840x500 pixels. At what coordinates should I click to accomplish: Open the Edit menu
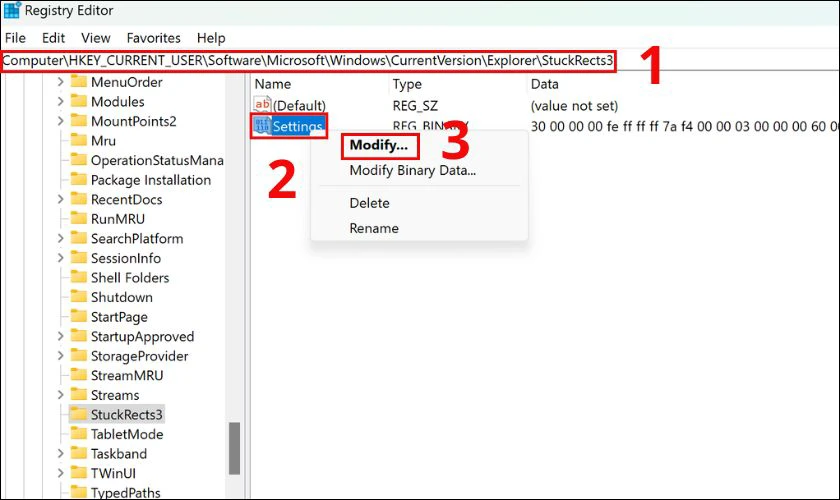click(x=54, y=38)
